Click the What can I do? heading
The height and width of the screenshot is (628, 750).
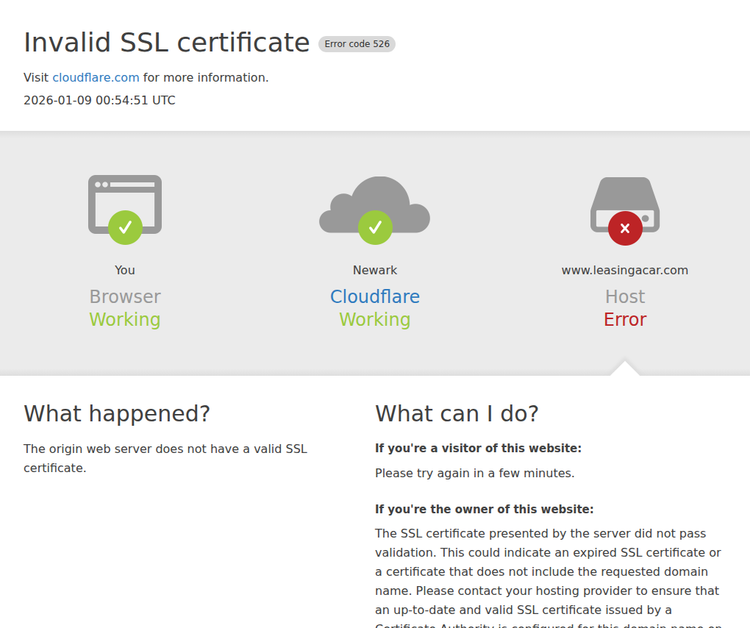click(457, 414)
